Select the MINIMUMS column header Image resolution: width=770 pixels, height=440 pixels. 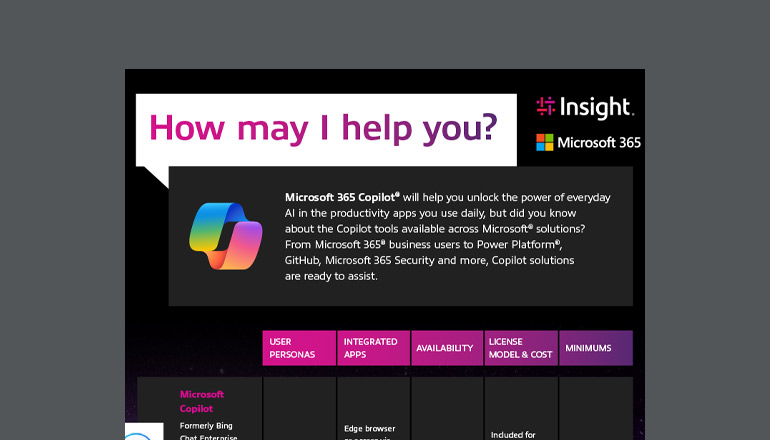[x=596, y=348]
